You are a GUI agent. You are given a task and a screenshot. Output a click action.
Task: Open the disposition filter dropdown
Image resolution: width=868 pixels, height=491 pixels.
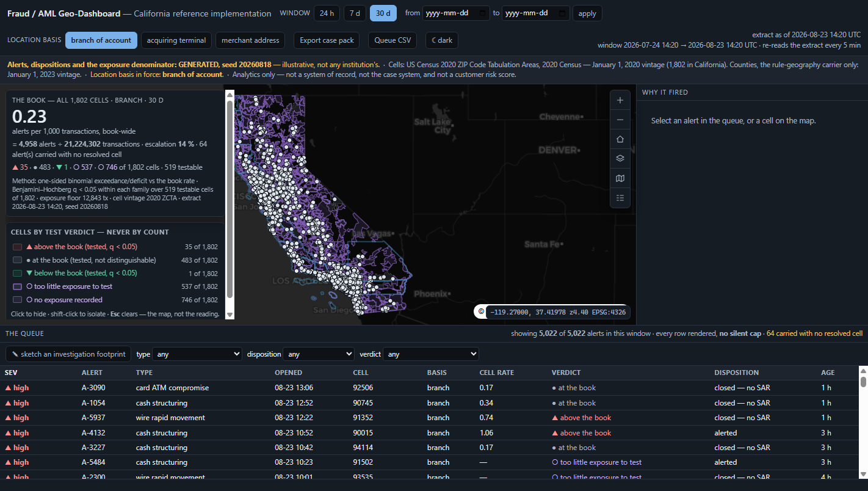click(319, 354)
